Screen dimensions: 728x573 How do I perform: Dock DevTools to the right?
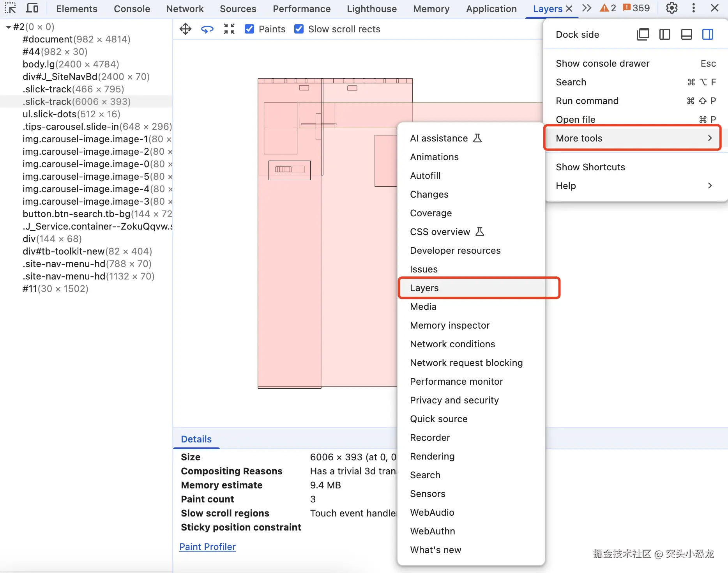coord(708,34)
